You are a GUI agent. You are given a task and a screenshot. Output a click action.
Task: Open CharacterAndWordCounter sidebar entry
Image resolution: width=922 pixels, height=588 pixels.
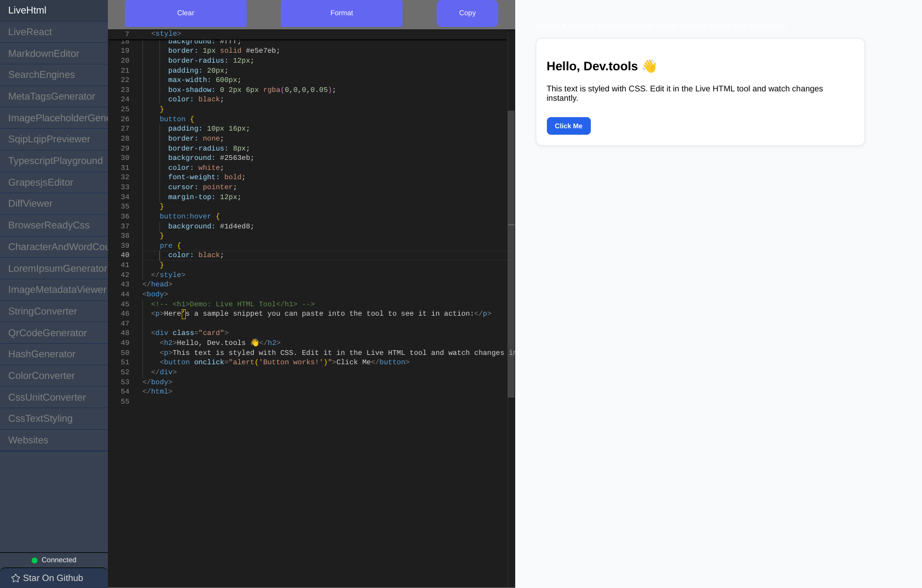tap(54, 247)
